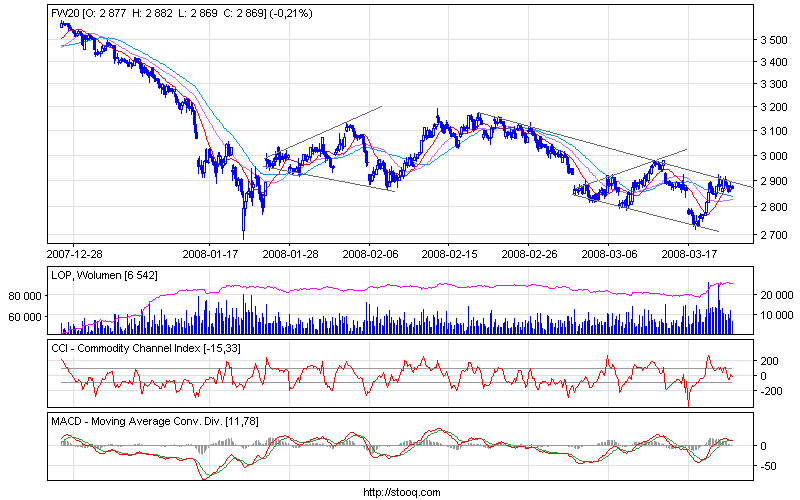The height and width of the screenshot is (500, 800).
Task: Click price axis value 3 300
Action: 773,84
